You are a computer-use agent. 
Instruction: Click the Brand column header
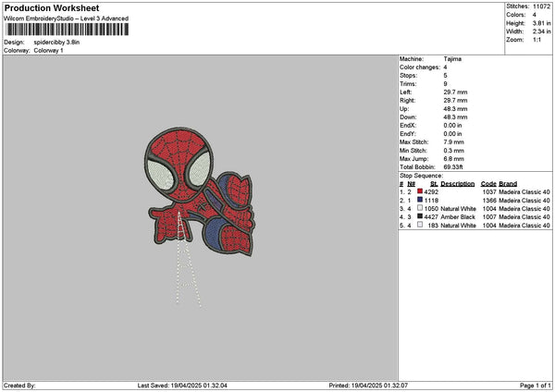coord(508,184)
